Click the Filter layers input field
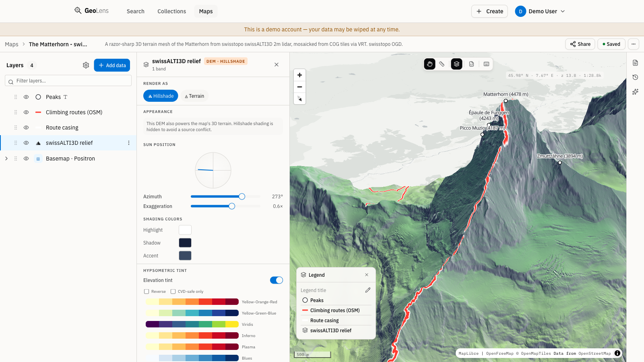The image size is (644, 362). coord(68,81)
